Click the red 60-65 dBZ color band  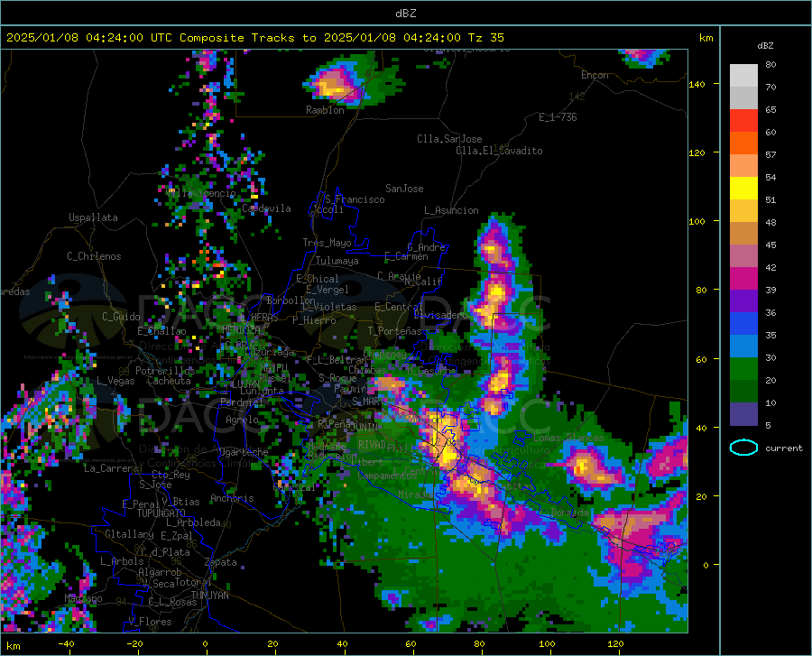point(743,121)
